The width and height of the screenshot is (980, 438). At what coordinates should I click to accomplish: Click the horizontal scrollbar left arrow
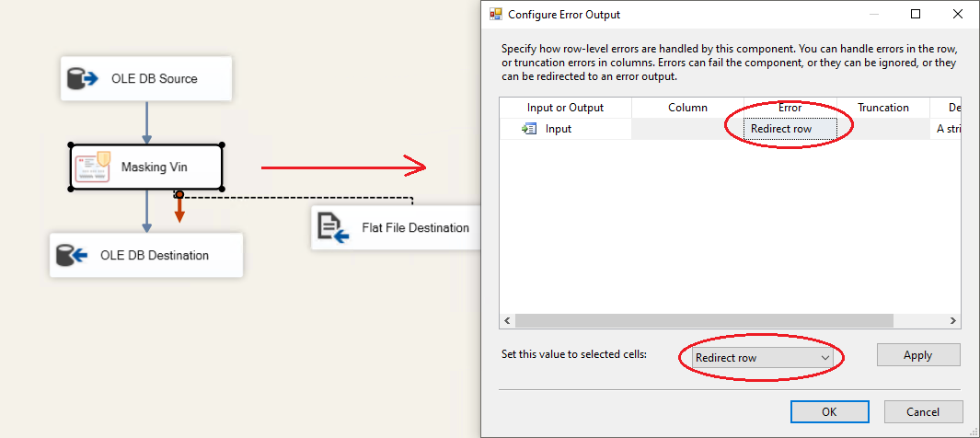(507, 321)
